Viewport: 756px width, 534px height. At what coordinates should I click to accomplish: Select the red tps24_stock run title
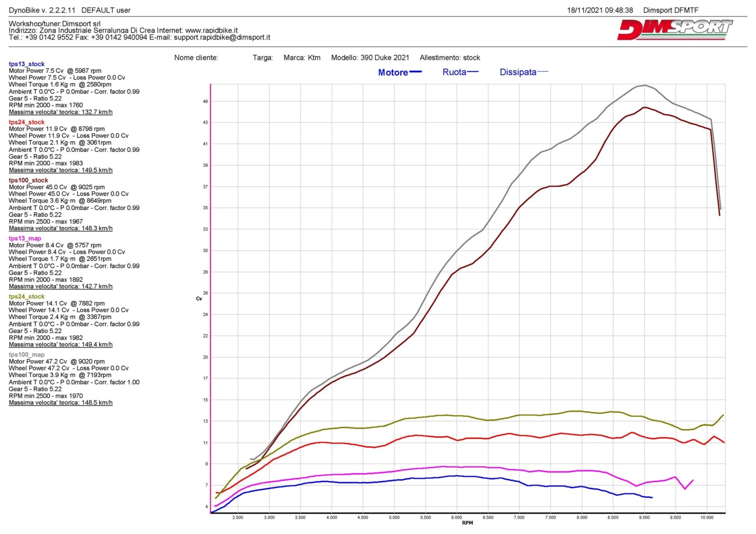click(26, 122)
